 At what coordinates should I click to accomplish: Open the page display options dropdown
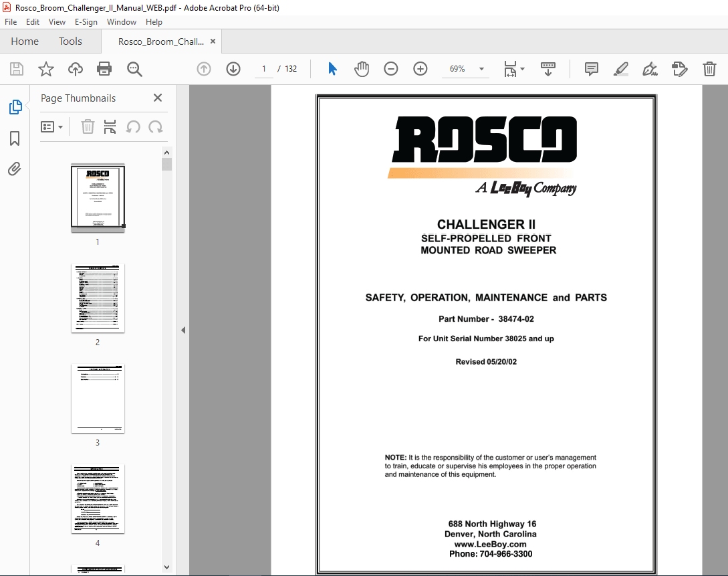coord(513,68)
